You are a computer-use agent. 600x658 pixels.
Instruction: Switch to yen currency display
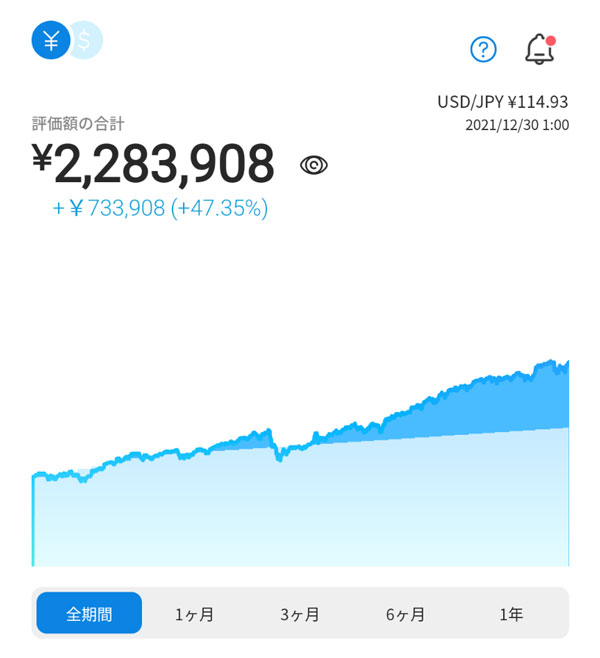50,40
